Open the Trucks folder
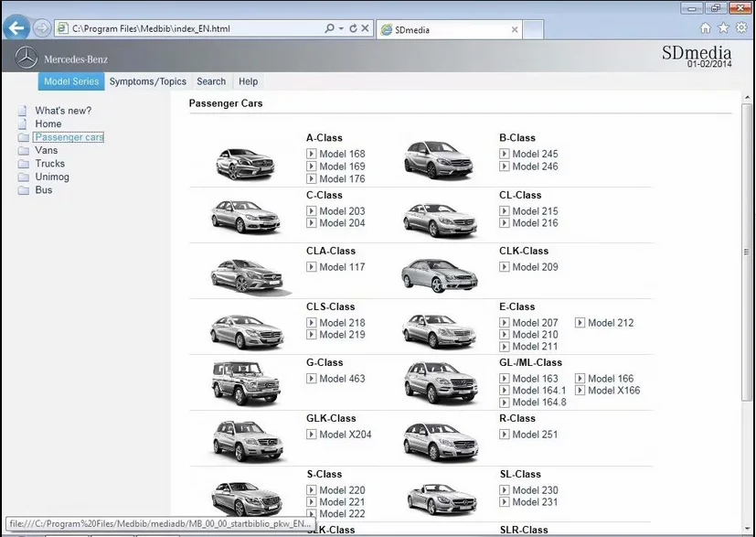This screenshot has width=756, height=537. point(49,164)
